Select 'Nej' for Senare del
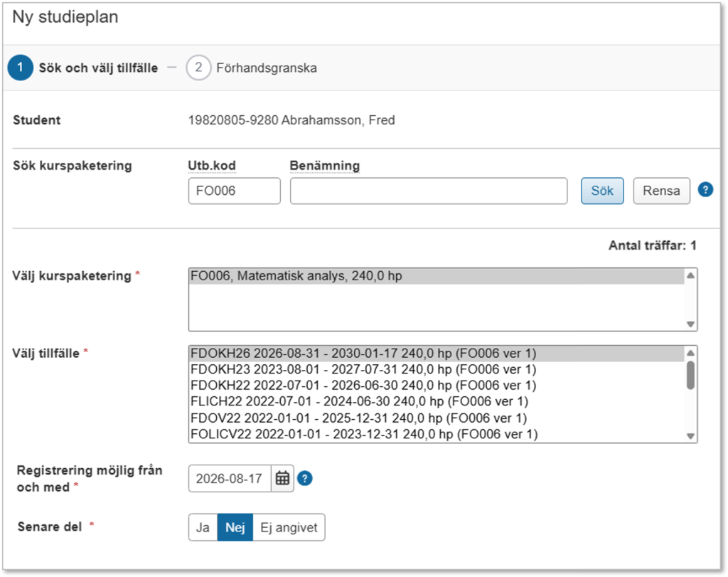Viewport: 728px width, 577px height. [235, 527]
